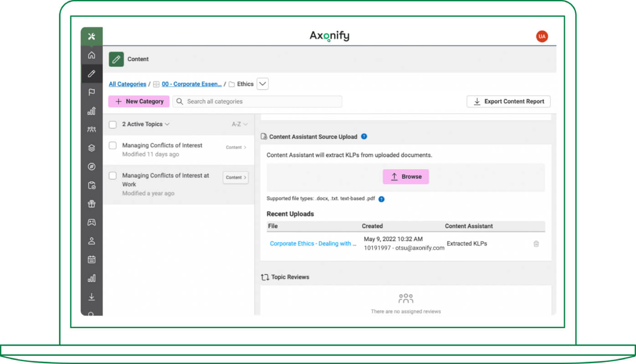Open the clipboard icon in sidebar
Viewport: 636px width, 364px height.
(92, 185)
